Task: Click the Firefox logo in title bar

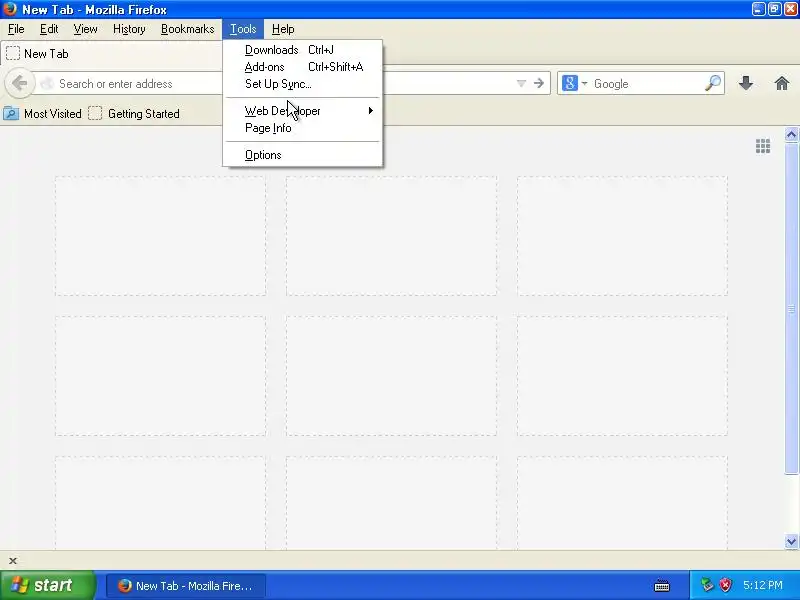Action: coord(10,9)
